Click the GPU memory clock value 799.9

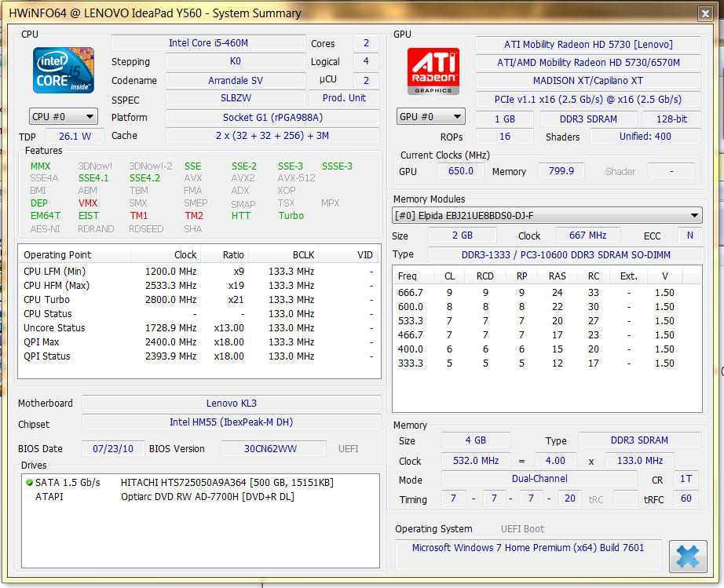click(x=561, y=171)
